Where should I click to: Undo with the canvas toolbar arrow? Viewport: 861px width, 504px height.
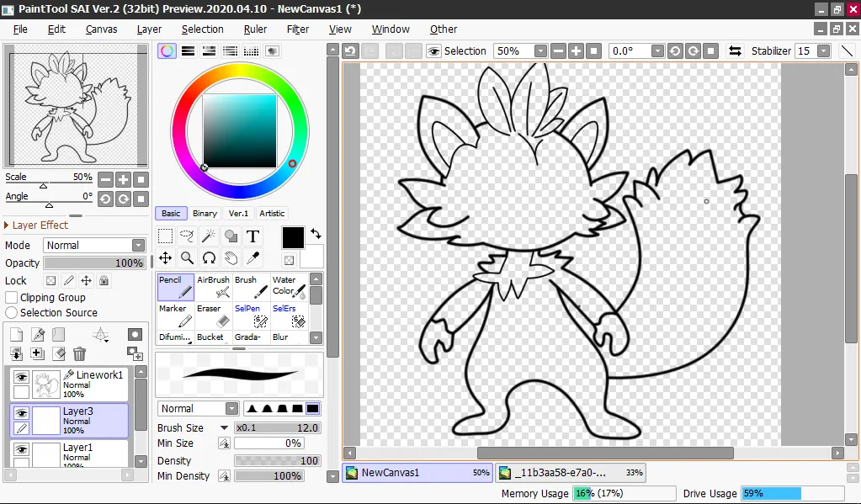[350, 51]
